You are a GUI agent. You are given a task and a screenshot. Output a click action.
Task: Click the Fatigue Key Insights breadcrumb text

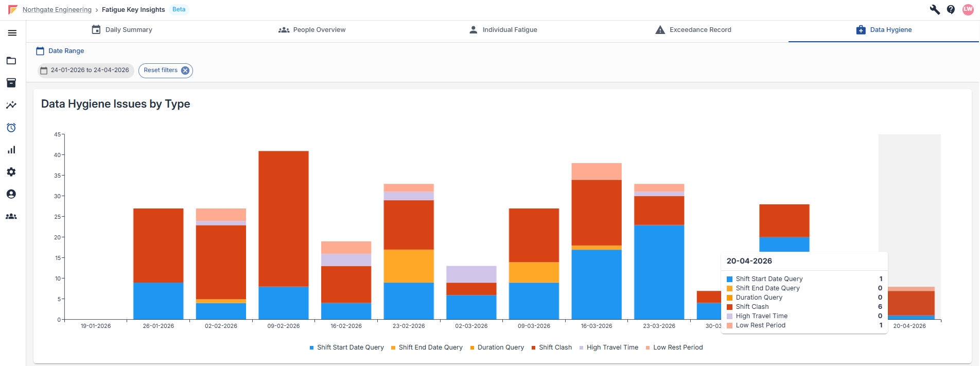tap(133, 10)
